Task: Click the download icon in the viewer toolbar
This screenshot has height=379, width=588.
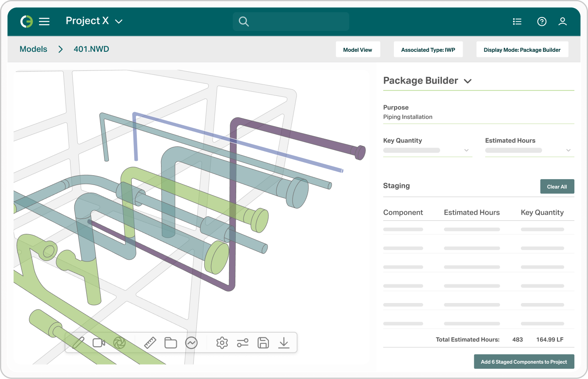Action: (284, 343)
